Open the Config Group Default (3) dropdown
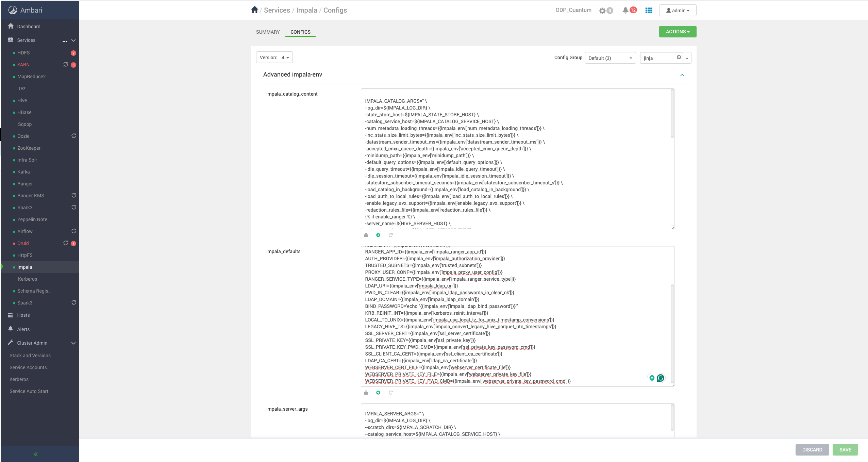This screenshot has width=868, height=462. pos(610,58)
